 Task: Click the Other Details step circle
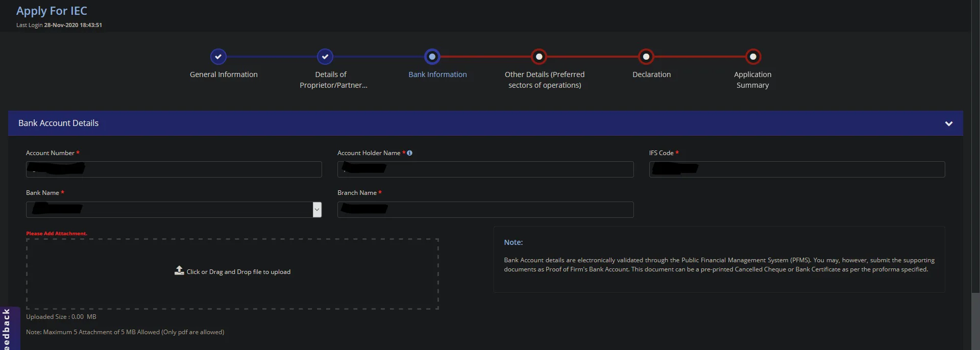coord(539,57)
